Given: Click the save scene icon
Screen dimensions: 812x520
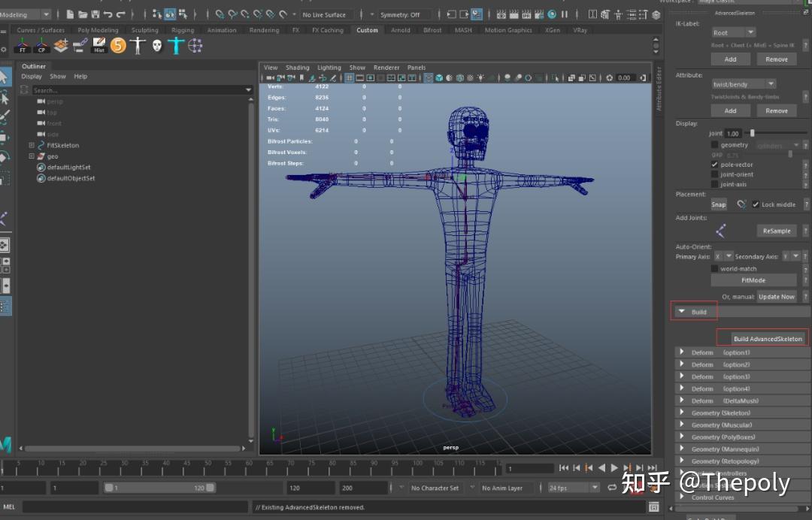Looking at the screenshot, I should point(95,14).
